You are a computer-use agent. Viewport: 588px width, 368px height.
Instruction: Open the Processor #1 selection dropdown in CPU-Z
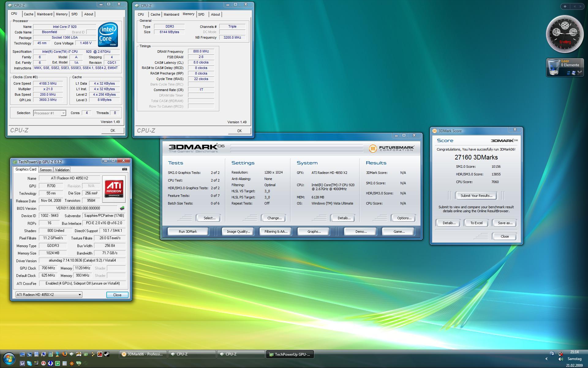click(50, 113)
